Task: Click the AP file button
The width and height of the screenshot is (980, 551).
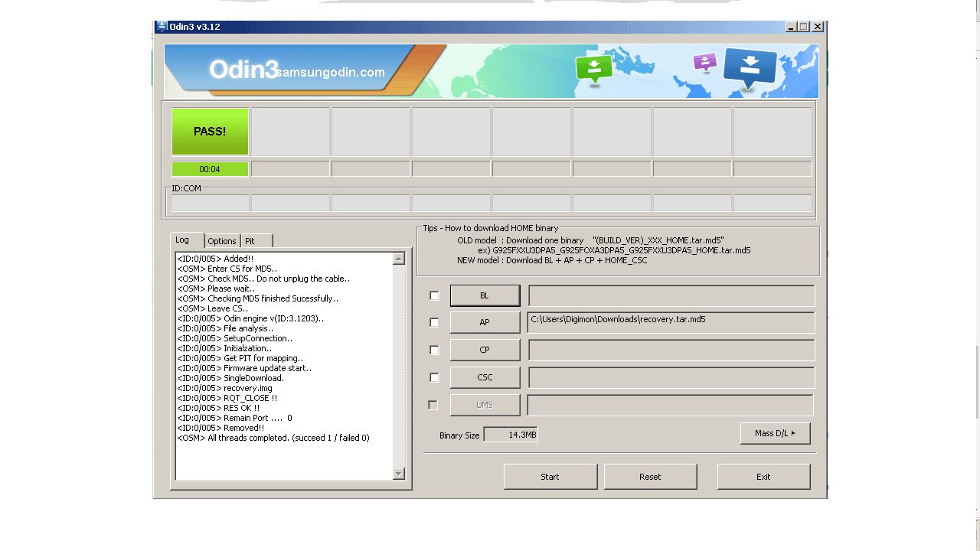Action: [485, 322]
